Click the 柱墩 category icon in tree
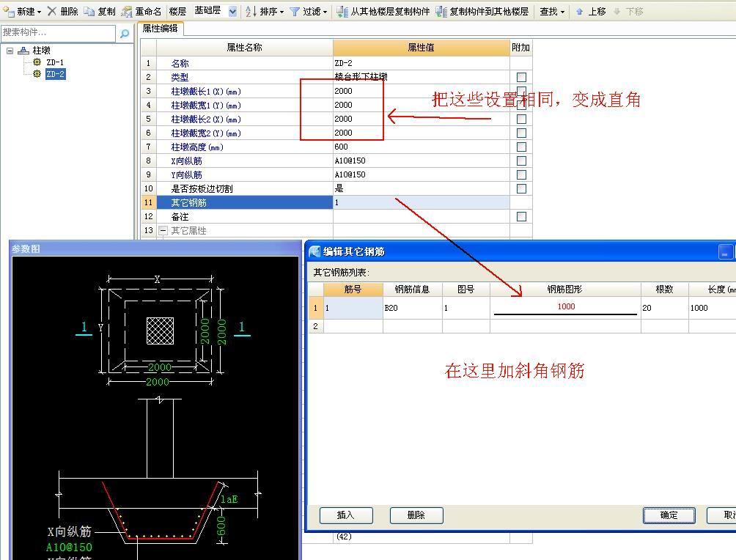The width and height of the screenshot is (736, 560). (x=23, y=51)
